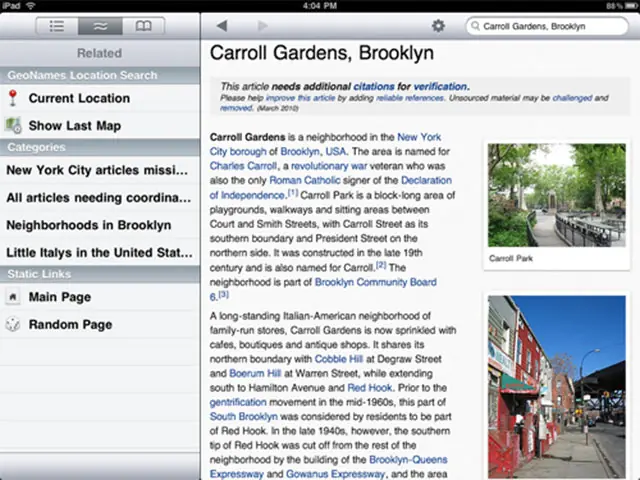Open the gentrification link
The image size is (640, 480).
pyautogui.click(x=238, y=402)
